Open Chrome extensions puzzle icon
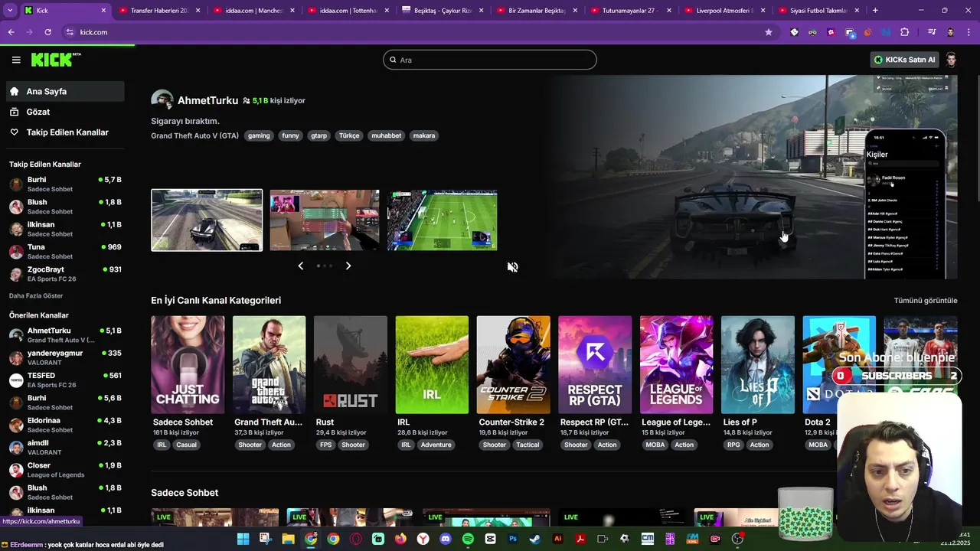The image size is (980, 551). [x=905, y=32]
